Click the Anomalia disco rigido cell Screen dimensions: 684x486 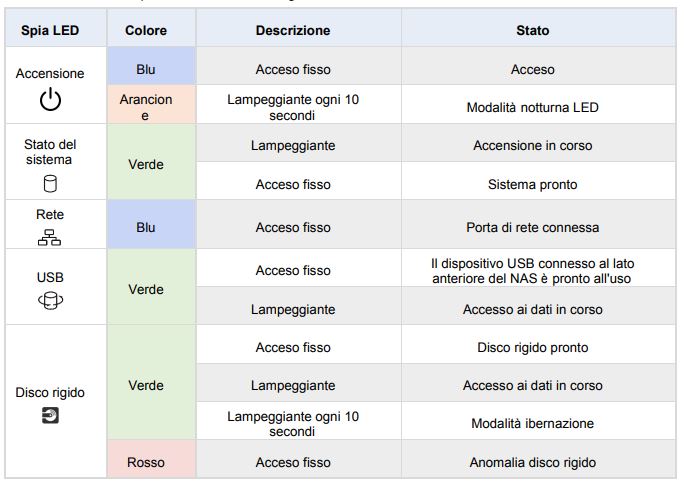(x=532, y=462)
